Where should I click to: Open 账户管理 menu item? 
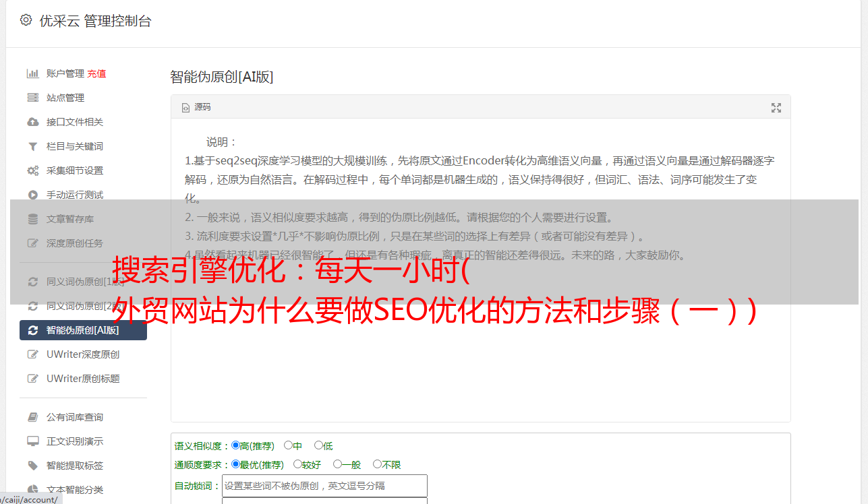point(65,73)
